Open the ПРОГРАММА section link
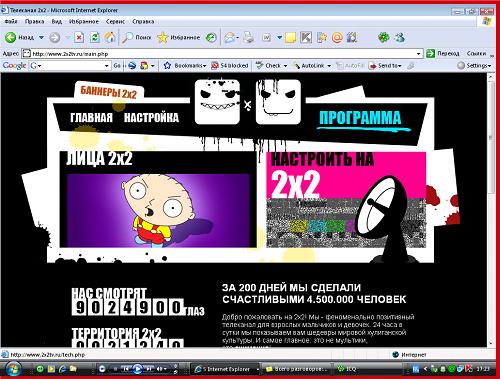Screen dimensions: 500x379 [x=360, y=118]
